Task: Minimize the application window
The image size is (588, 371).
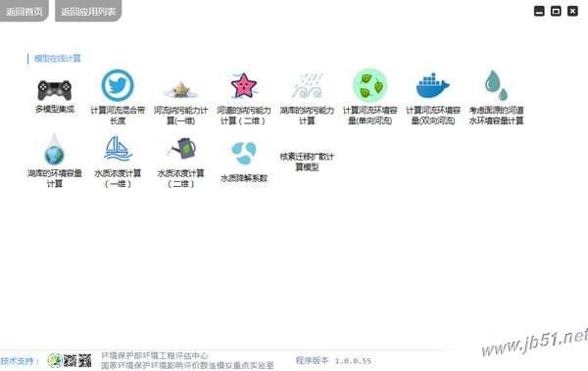Action: click(x=539, y=11)
